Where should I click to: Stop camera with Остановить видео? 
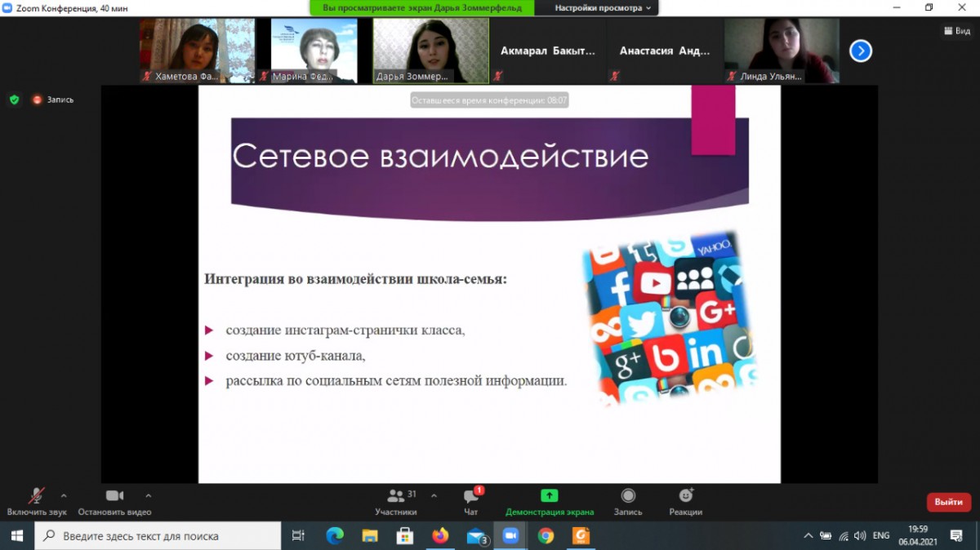click(114, 501)
